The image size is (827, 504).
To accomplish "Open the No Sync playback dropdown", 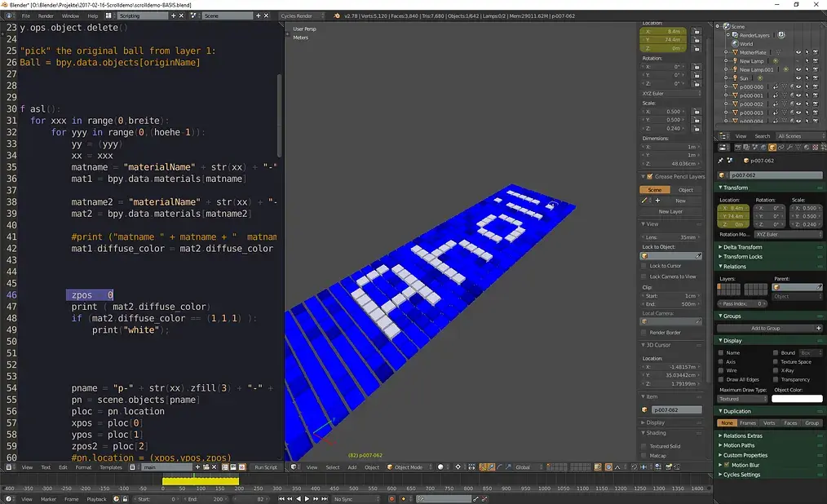I will 356,499.
